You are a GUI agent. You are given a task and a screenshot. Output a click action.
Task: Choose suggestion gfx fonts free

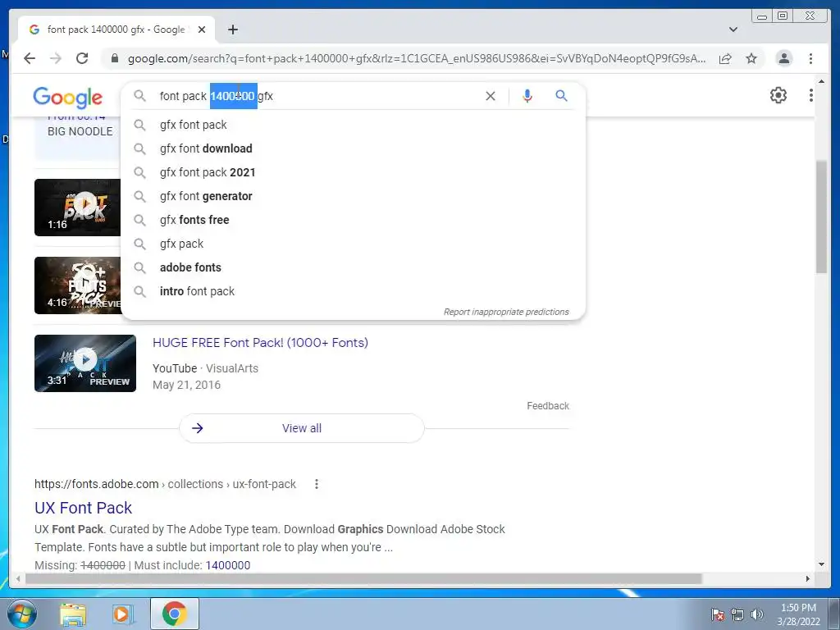354,220
